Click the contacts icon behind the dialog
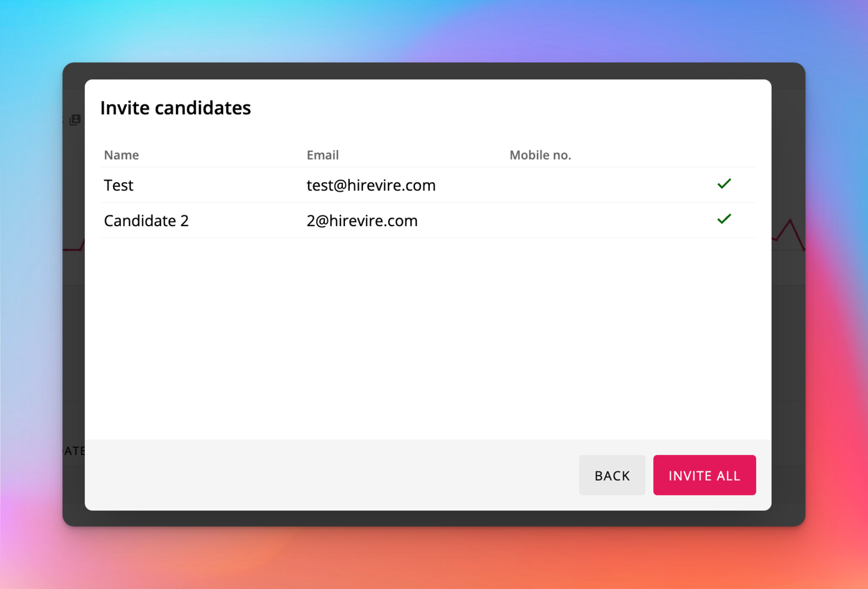The width and height of the screenshot is (868, 589). click(75, 120)
